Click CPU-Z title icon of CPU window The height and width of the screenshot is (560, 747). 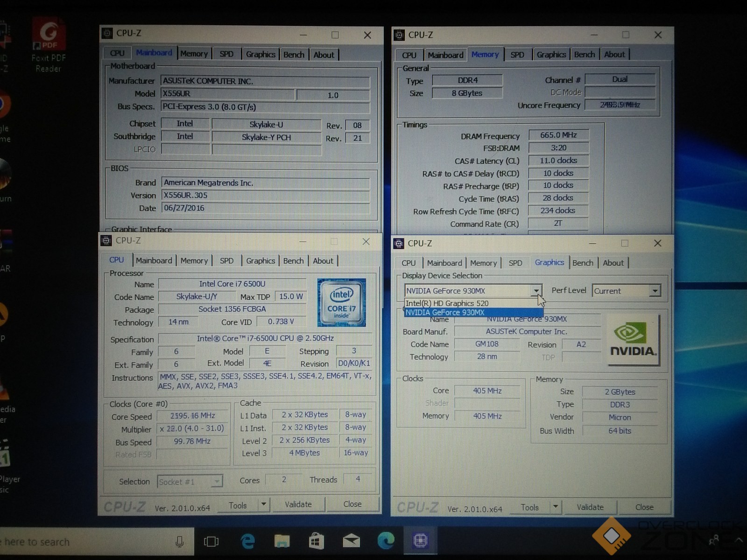[106, 240]
